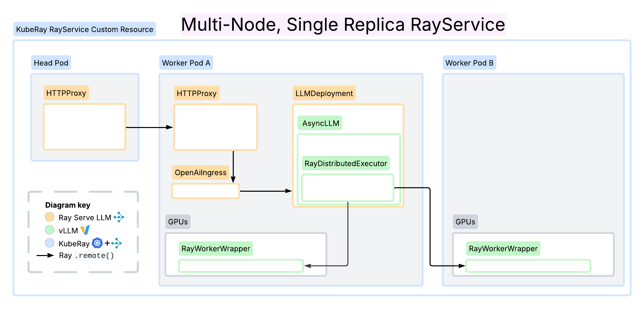644x309 pixels.
Task: Click the RayDistributedExecutor label
Action: [x=346, y=163]
